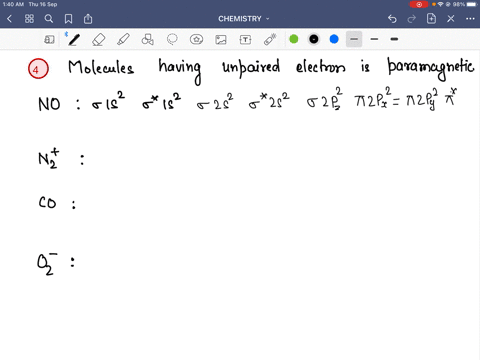Select the Pen tool
The image size is (480, 360).
[74, 39]
